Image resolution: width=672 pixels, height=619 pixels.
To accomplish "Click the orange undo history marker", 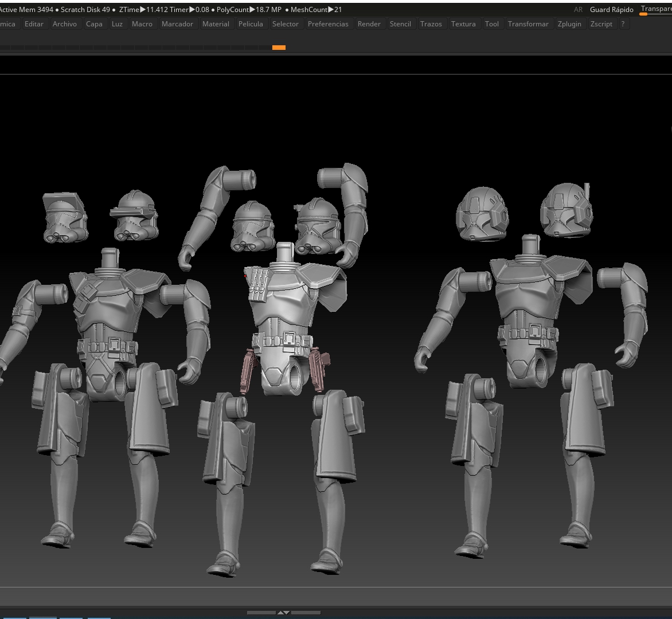I will [x=279, y=48].
